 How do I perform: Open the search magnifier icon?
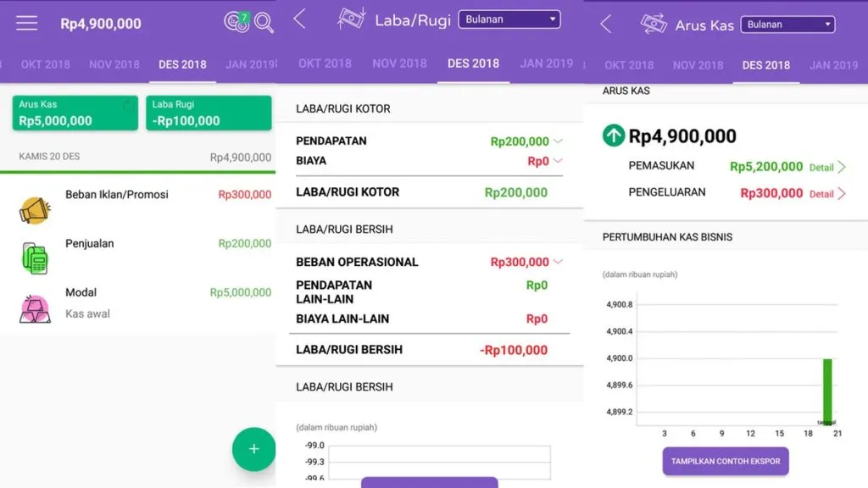pos(264,23)
